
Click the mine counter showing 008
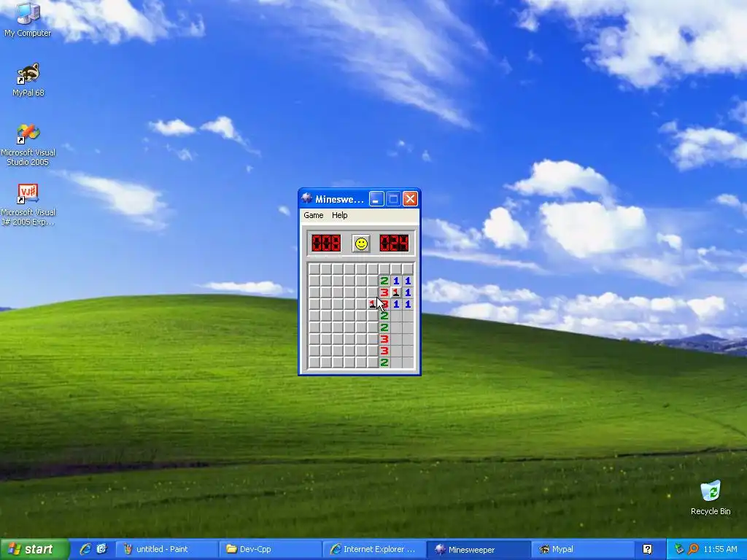(326, 244)
